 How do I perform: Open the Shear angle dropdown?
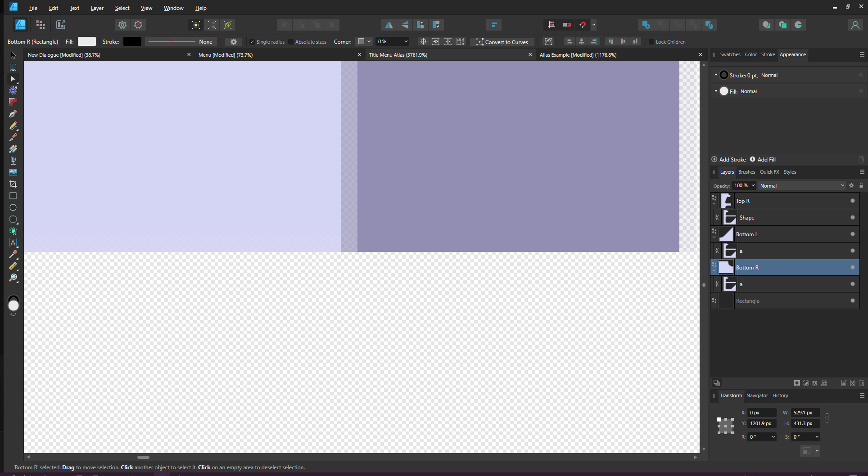817,437
